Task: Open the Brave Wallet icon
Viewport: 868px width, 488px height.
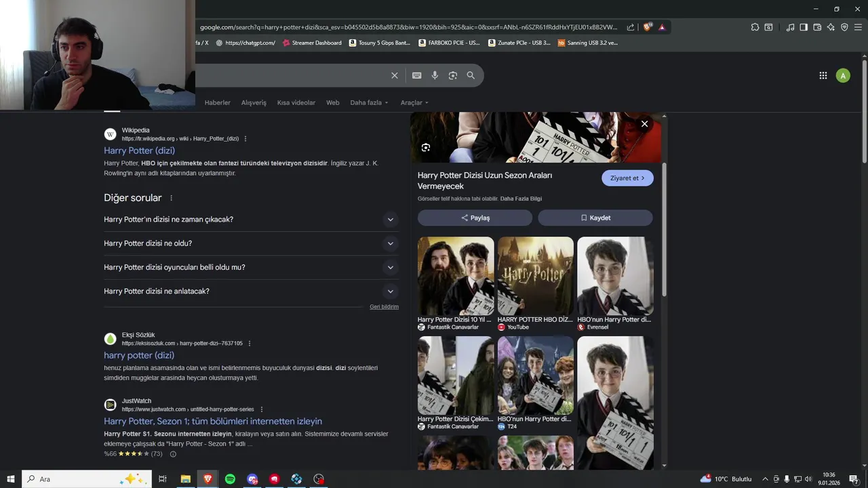Action: (817, 27)
